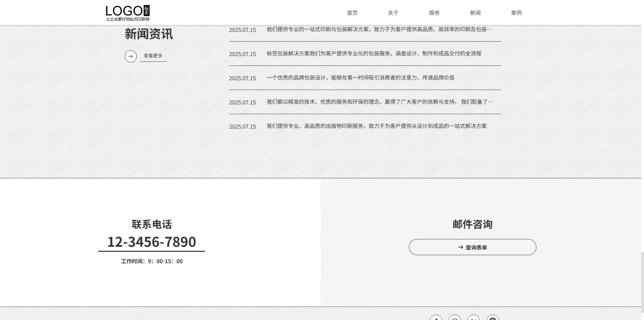Read the 一个优秀的品牌包装设计 news article
The height and width of the screenshot is (320, 644).
point(361,78)
